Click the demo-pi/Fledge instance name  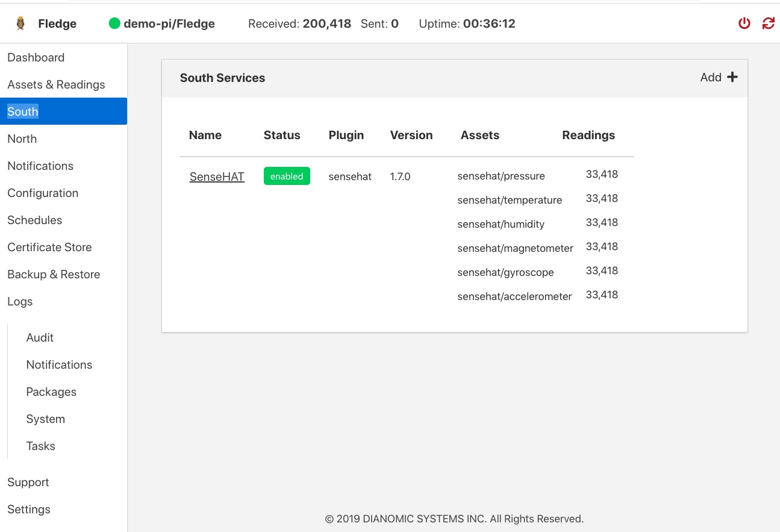click(169, 23)
